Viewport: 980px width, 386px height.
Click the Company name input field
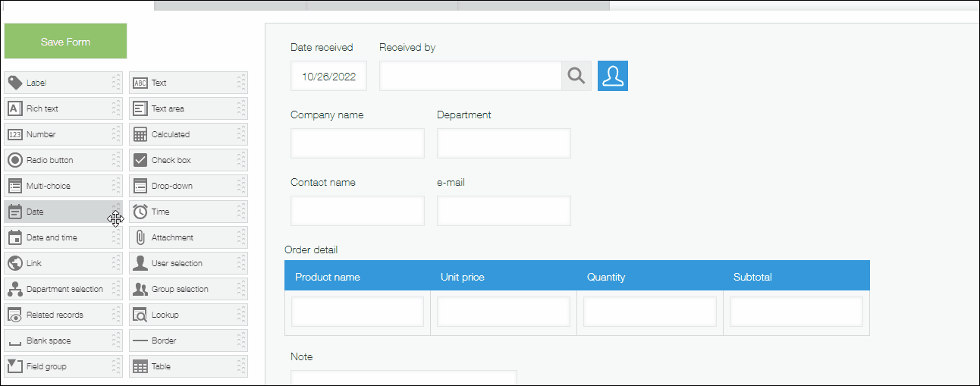[357, 143]
